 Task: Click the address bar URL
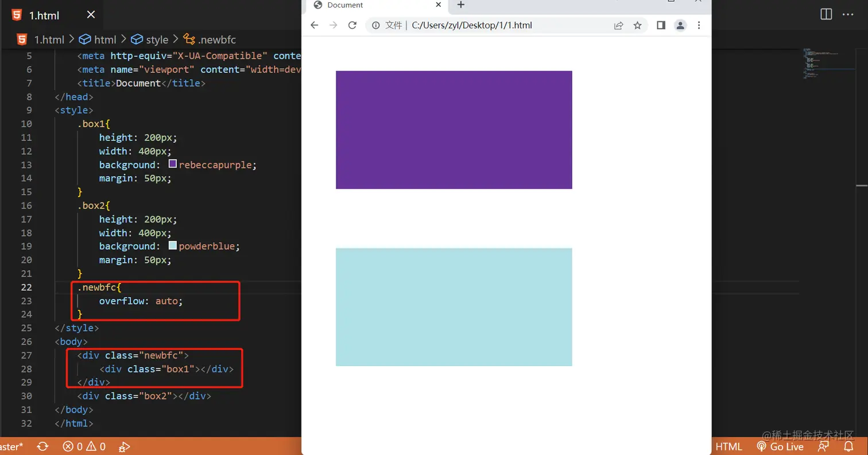(472, 25)
